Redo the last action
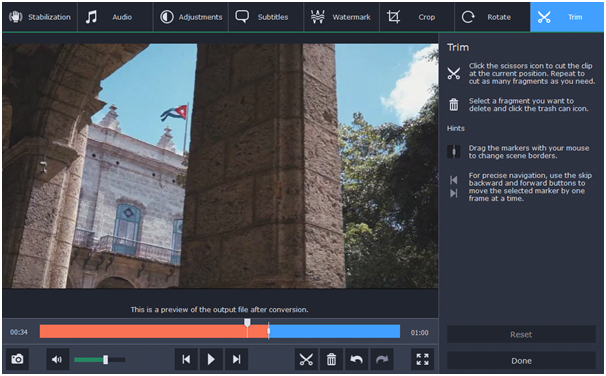 pos(382,359)
